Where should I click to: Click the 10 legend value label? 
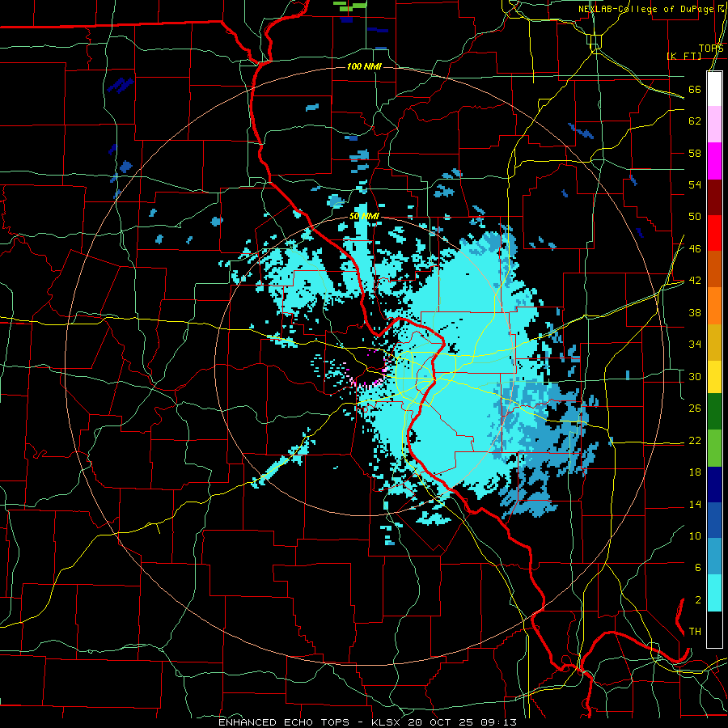pos(695,535)
